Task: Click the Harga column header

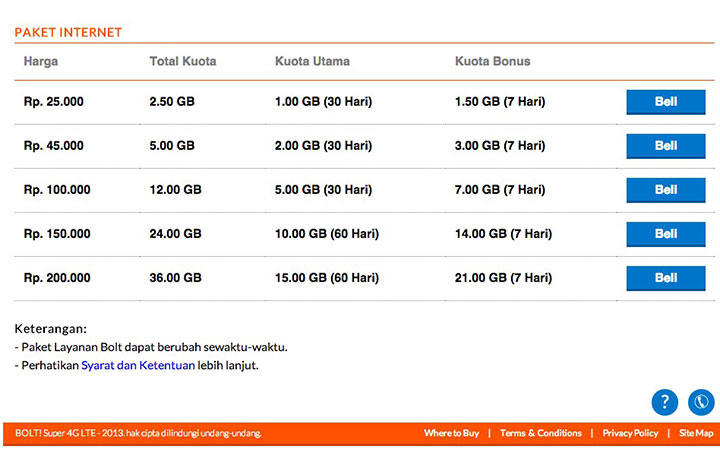Action: (41, 62)
